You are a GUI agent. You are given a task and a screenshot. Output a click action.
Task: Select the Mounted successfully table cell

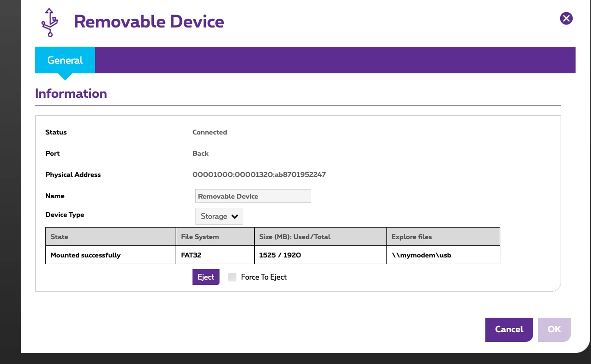click(x=85, y=255)
